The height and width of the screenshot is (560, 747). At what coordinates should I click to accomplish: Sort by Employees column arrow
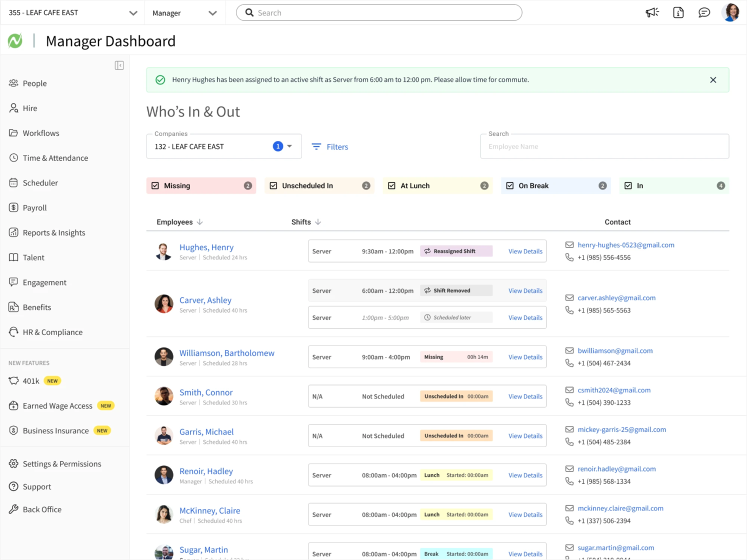[x=200, y=222]
